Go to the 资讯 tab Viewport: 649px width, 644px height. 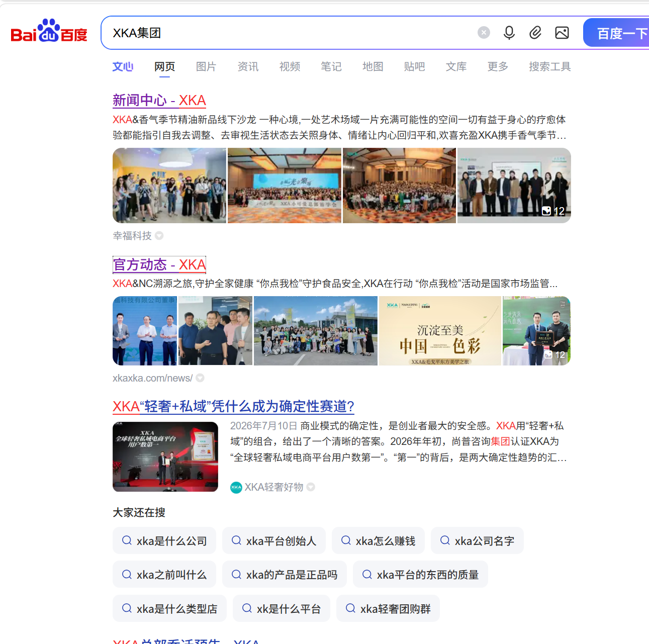(248, 66)
